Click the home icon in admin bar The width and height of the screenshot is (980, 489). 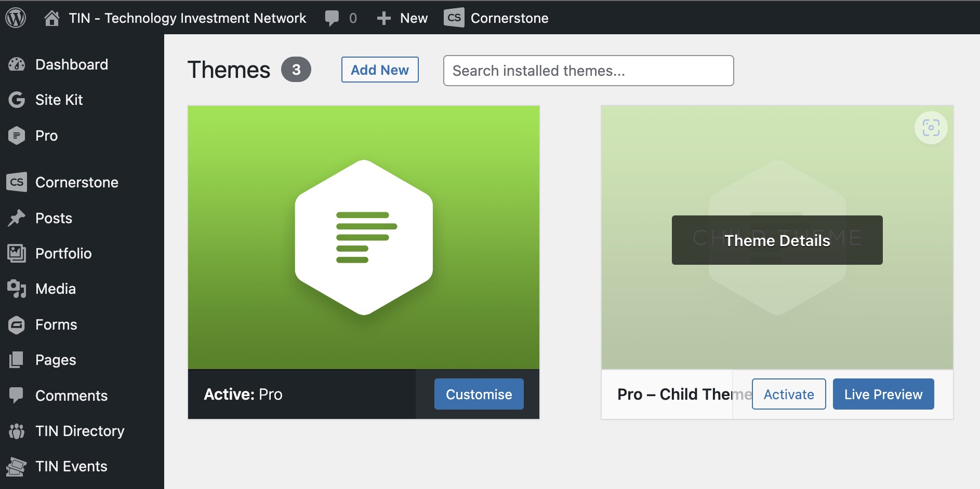(x=51, y=18)
